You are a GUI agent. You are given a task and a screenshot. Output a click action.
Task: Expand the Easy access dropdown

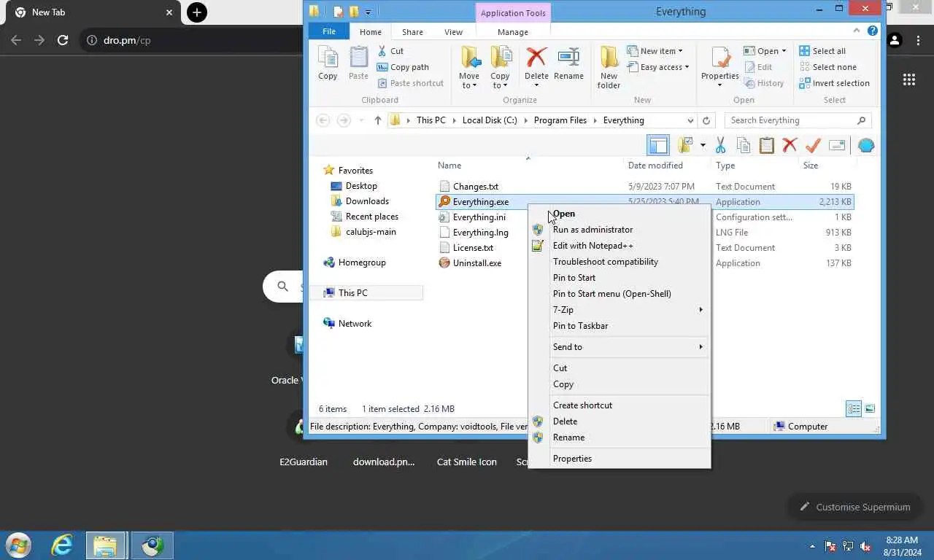657,67
